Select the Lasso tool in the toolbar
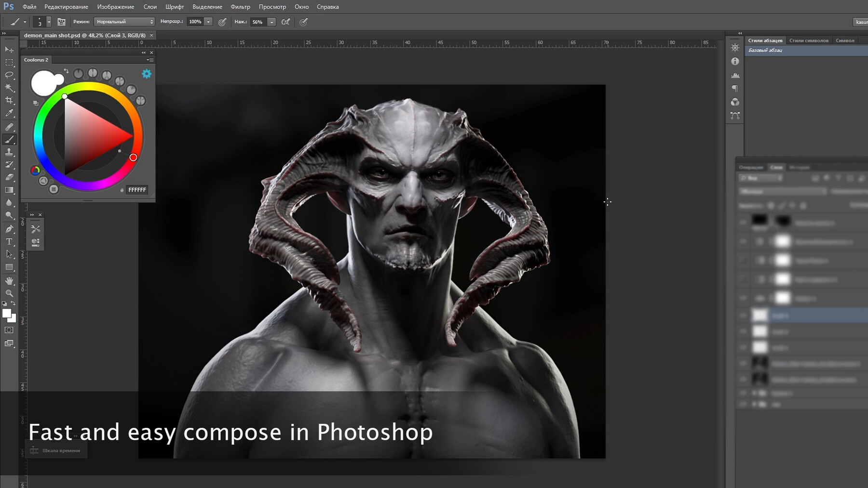 [x=9, y=74]
